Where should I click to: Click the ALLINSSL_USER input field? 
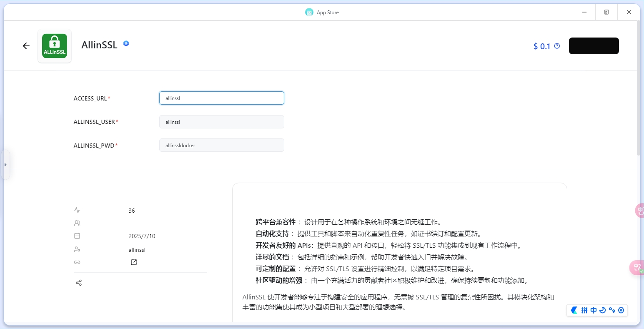click(x=221, y=122)
